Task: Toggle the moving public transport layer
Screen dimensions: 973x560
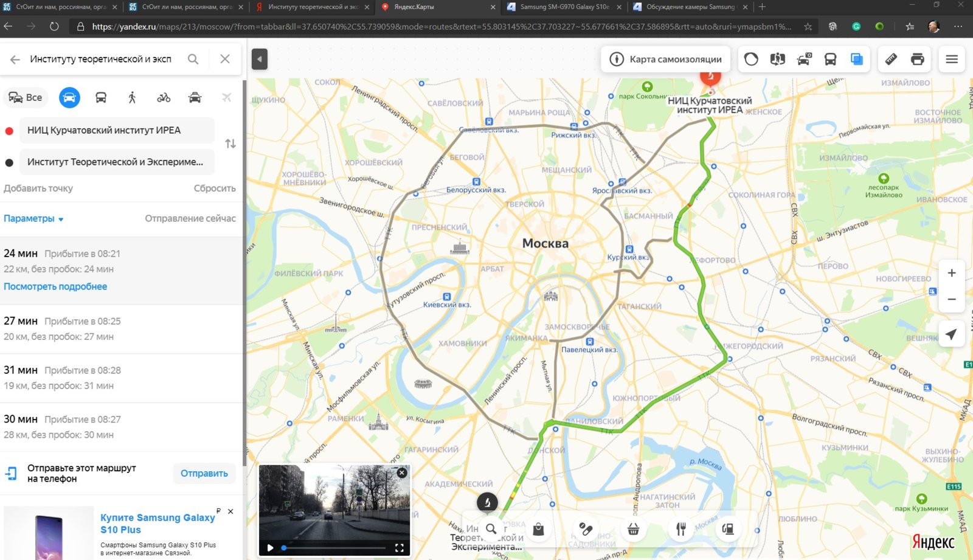Action: pyautogui.click(x=830, y=59)
